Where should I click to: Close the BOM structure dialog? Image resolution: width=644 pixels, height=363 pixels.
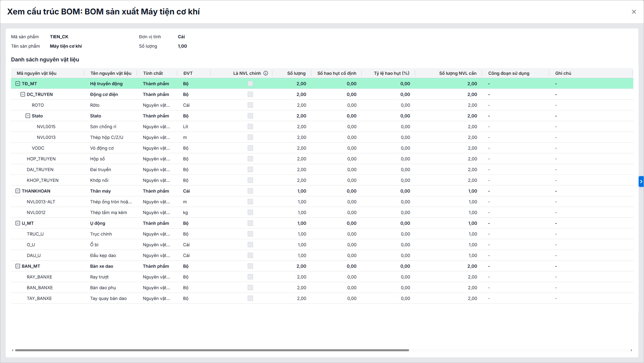pyautogui.click(x=634, y=12)
